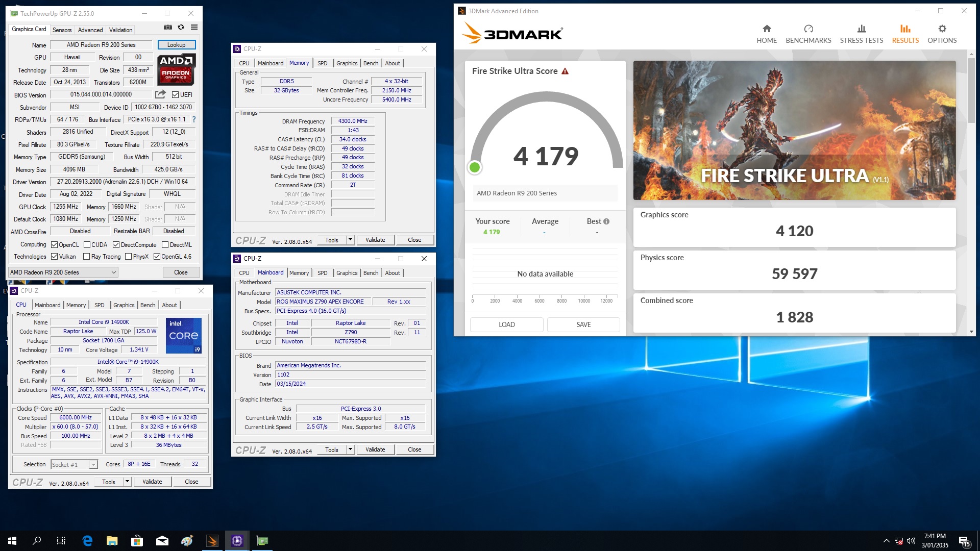
Task: Click the taskbar clock and date
Action: (x=935, y=541)
